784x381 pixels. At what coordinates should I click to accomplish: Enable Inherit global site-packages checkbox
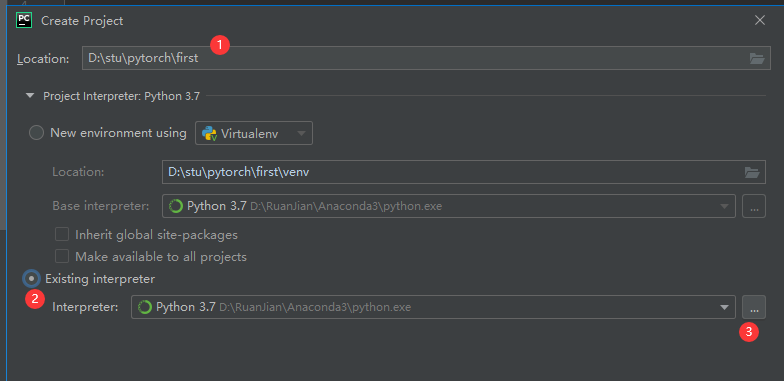pos(62,234)
